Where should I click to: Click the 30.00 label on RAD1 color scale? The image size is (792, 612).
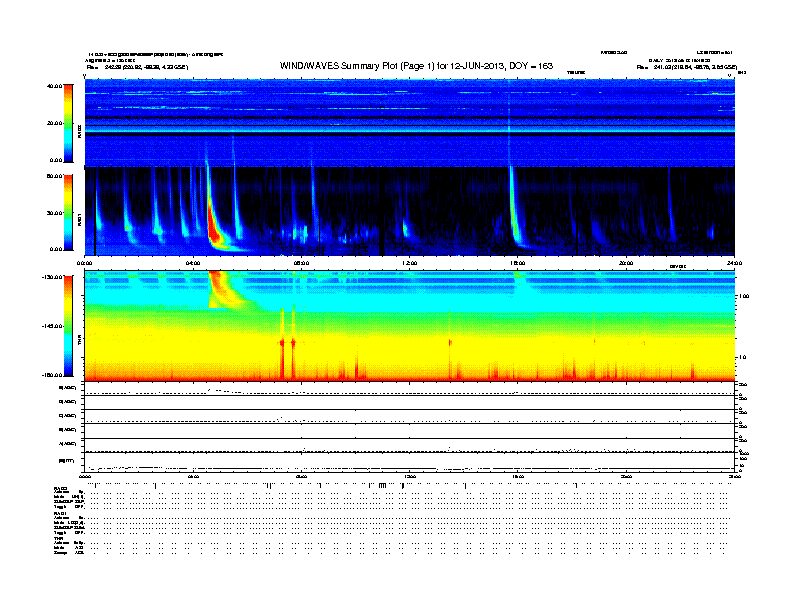tap(55, 213)
